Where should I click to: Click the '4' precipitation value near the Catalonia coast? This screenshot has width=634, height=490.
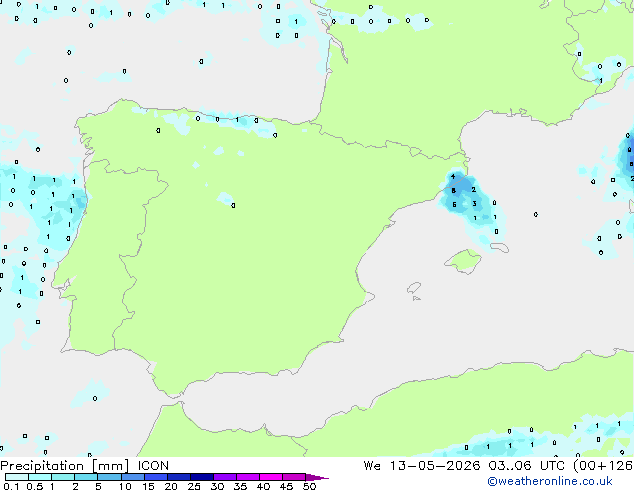[x=453, y=177]
